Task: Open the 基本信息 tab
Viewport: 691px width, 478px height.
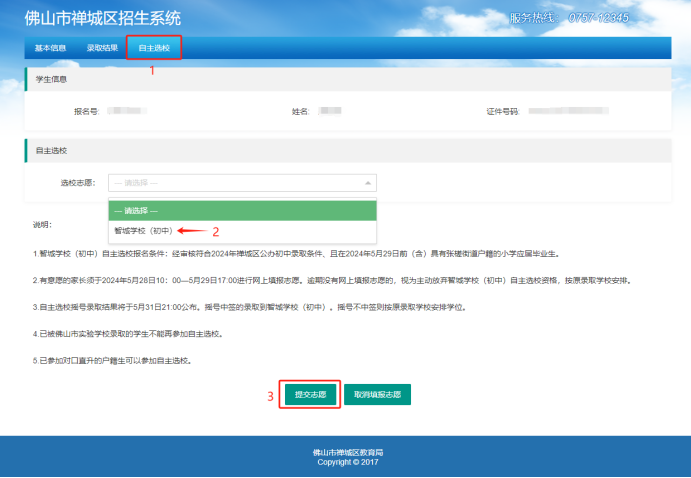Action: tap(49, 47)
